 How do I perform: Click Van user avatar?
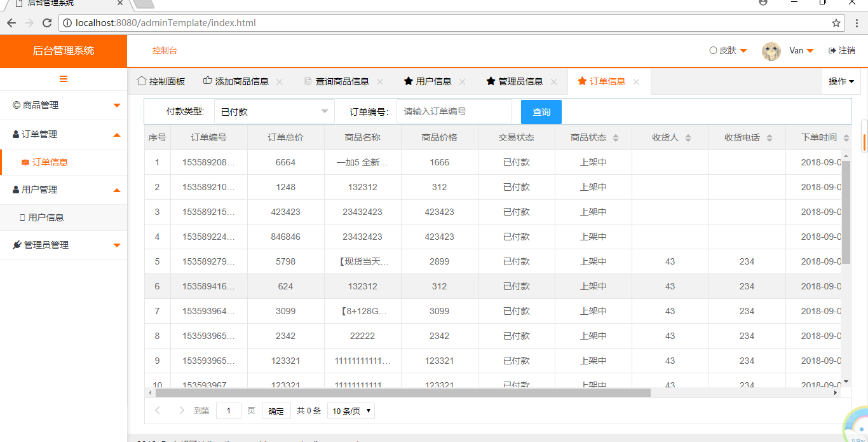point(771,51)
